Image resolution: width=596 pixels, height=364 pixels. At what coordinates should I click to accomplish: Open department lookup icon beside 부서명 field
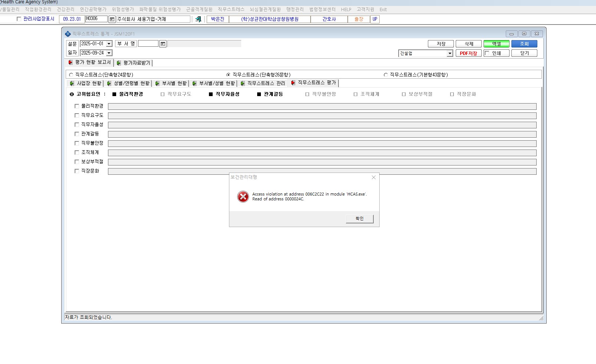pyautogui.click(x=163, y=44)
